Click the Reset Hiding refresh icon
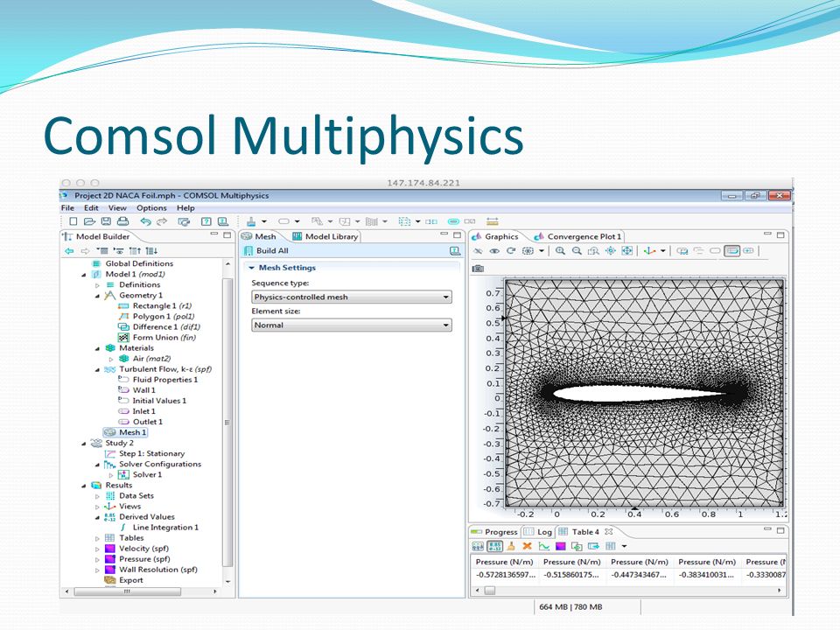Image resolution: width=840 pixels, height=630 pixels. [x=511, y=251]
